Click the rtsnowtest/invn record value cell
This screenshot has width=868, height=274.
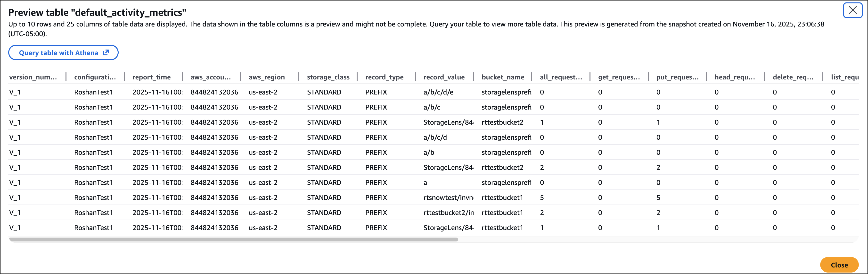[448, 197]
